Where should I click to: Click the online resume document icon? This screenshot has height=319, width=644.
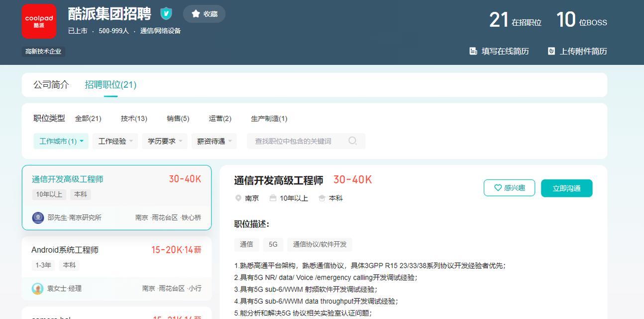pyautogui.click(x=473, y=51)
